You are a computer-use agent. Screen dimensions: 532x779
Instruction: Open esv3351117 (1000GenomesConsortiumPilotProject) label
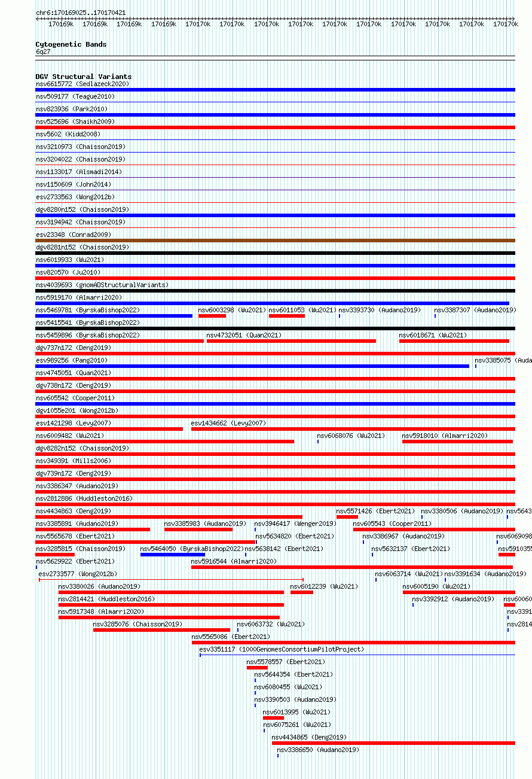point(282,649)
